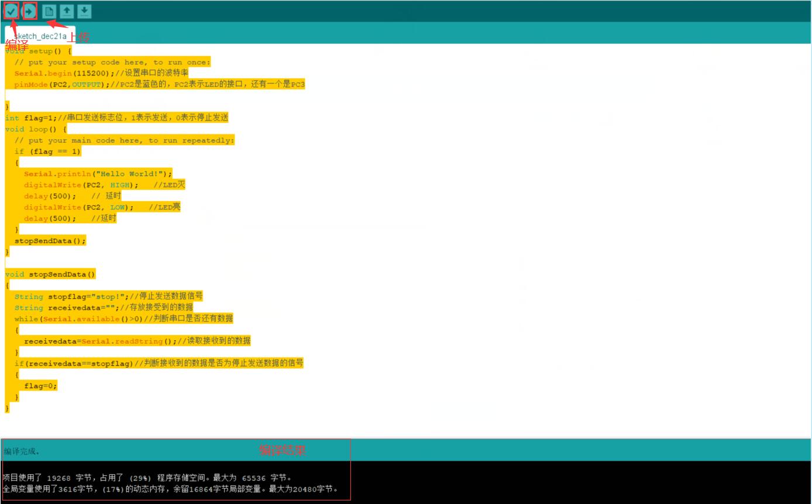
Task: Click the 'if (flag == 1)' line
Action: (47, 151)
